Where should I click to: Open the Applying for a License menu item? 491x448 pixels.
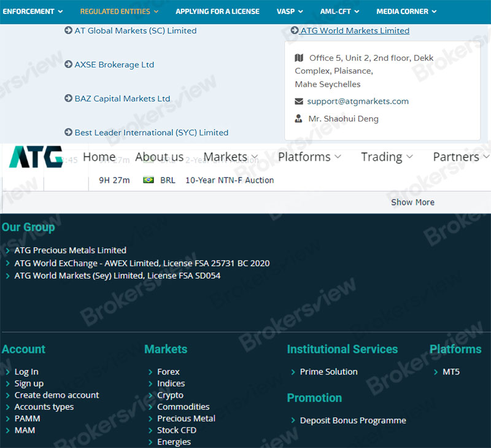click(217, 11)
